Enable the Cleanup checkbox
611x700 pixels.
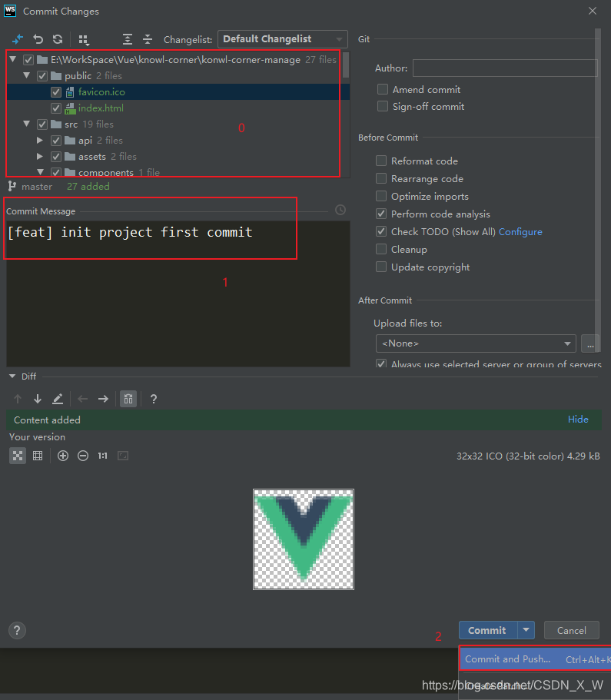[381, 249]
